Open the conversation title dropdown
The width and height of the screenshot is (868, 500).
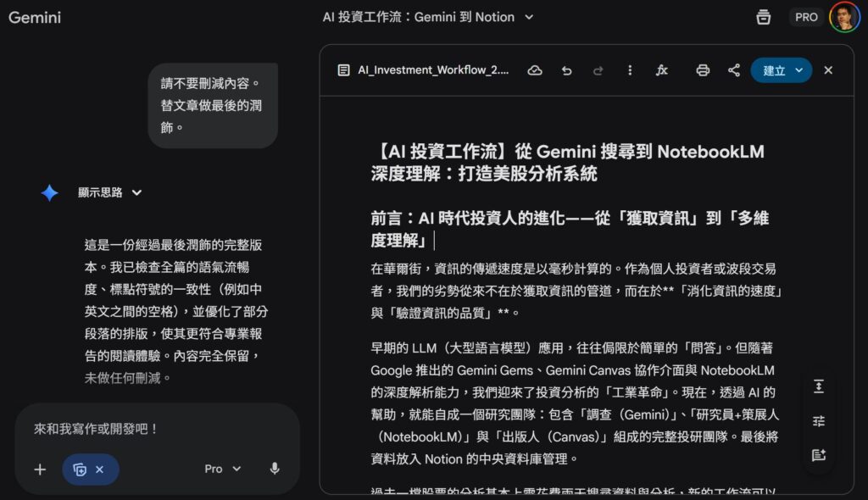[529, 17]
